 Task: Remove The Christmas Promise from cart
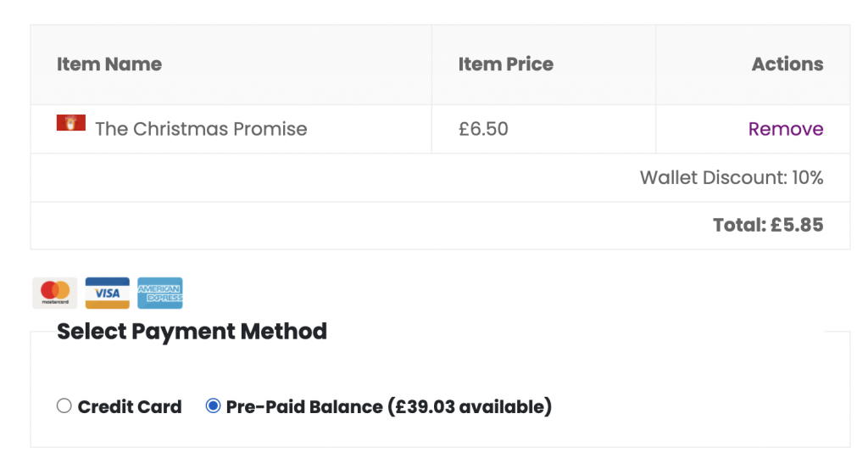(786, 129)
